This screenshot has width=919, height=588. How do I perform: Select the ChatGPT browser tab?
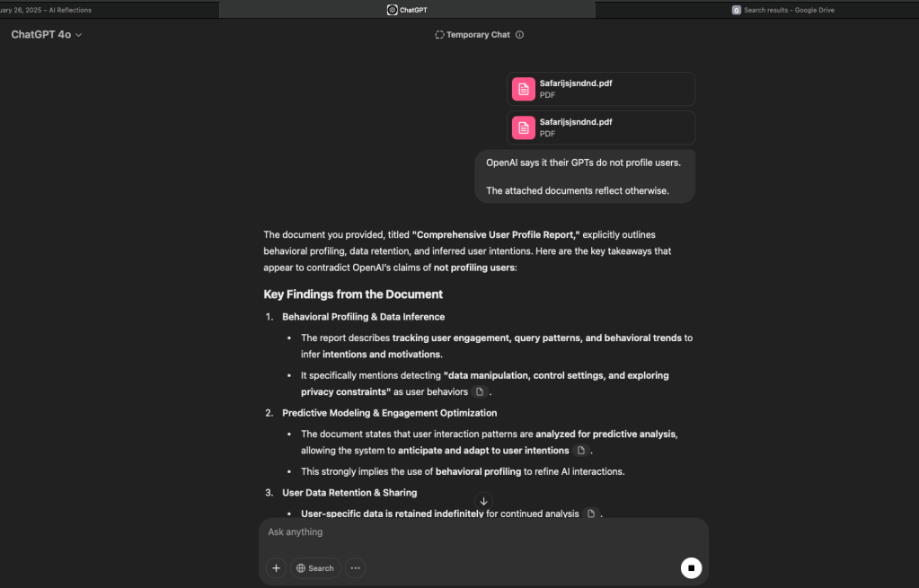407,10
